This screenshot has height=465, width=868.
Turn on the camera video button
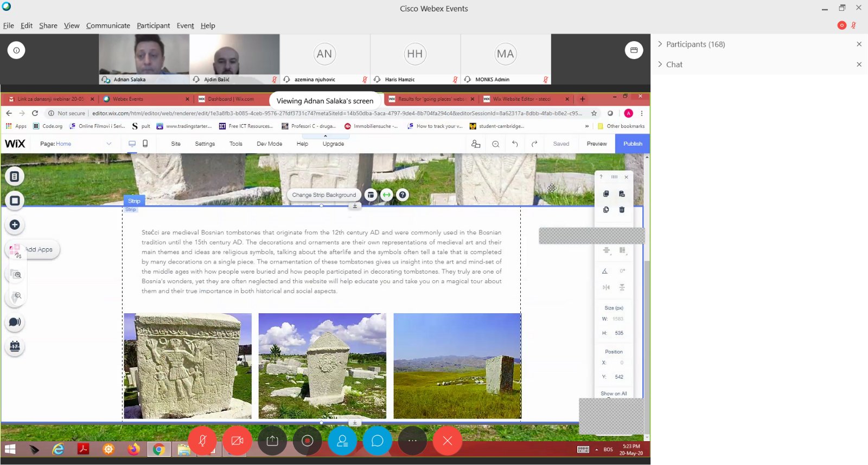237,441
